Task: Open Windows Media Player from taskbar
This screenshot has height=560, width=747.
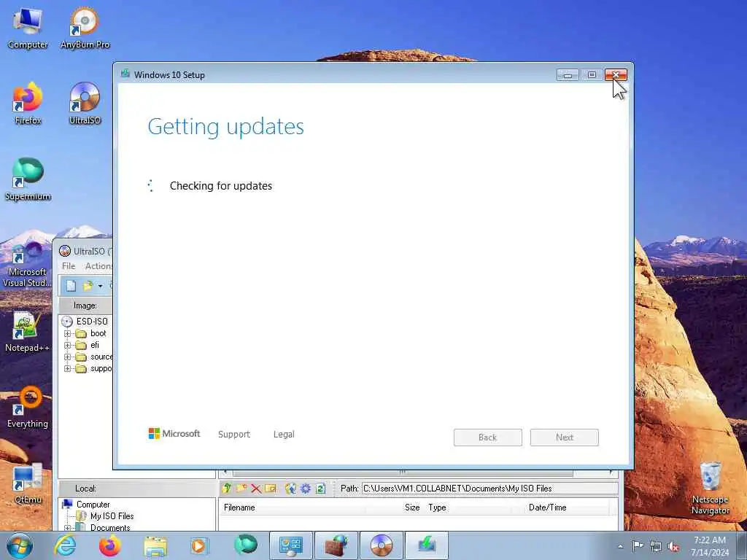Action: coord(200,545)
